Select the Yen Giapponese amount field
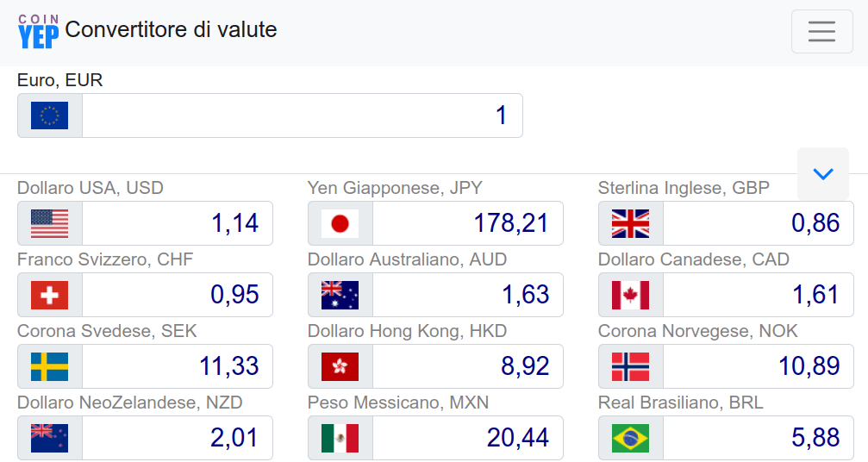 pyautogui.click(x=468, y=223)
